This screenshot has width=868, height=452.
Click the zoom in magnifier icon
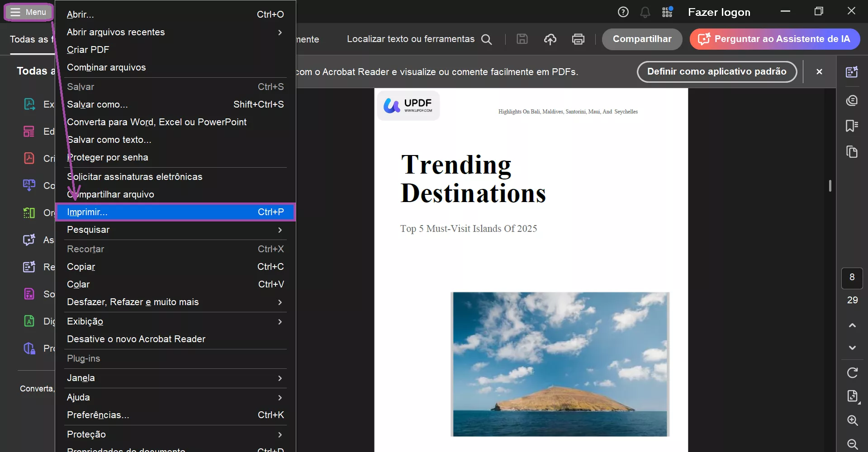[852, 420]
